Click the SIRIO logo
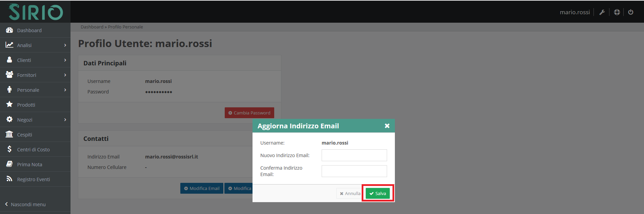Screen dimensions: 644x214 tap(36, 12)
